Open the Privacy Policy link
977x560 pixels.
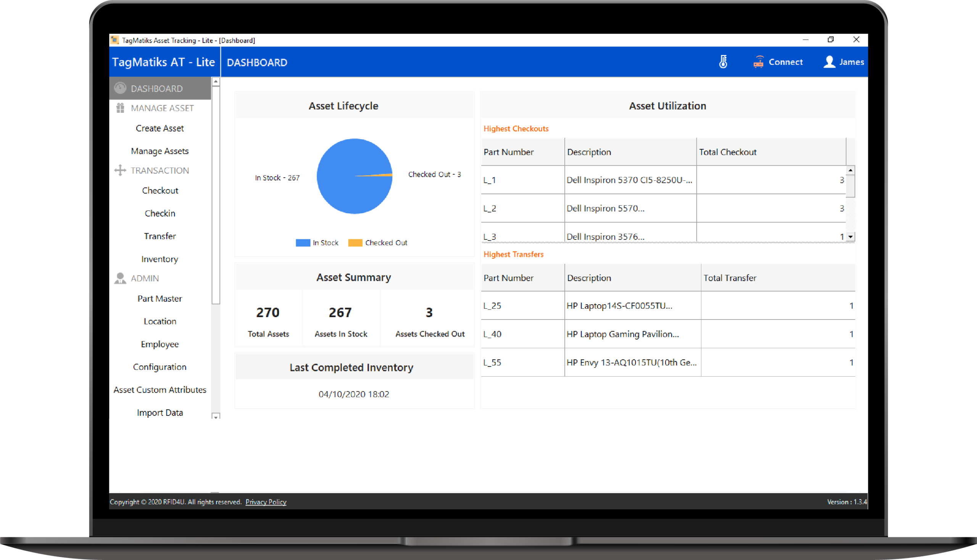coord(266,502)
